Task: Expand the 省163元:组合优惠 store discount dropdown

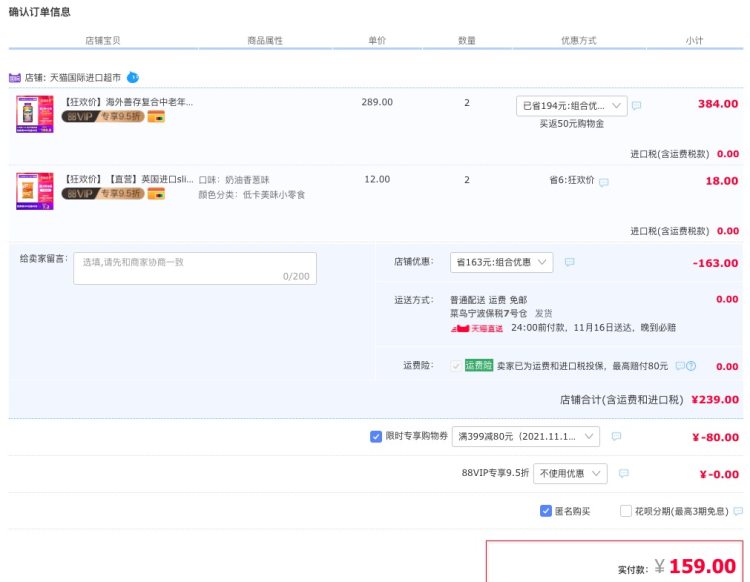Action: (x=501, y=262)
